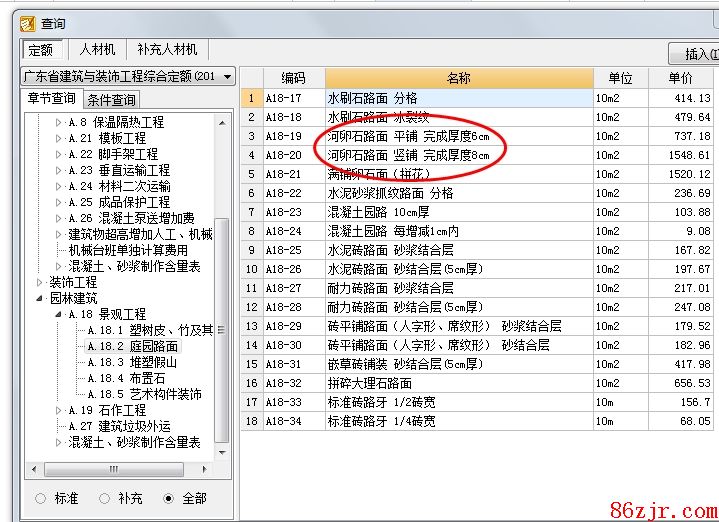Screen dimensions: 719x522
Task: Click the tree panel vertical scrollbar
Action: (222, 300)
